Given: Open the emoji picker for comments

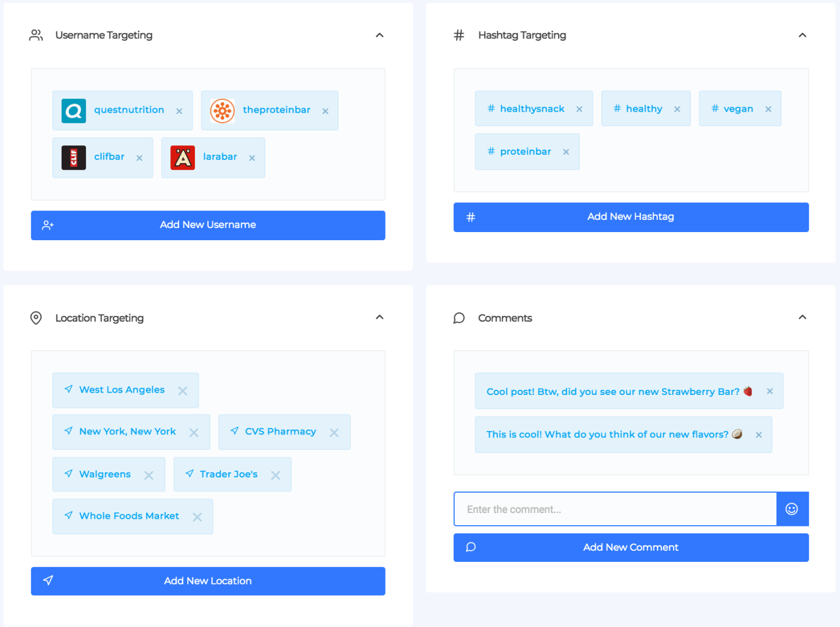Looking at the screenshot, I should click(x=792, y=509).
